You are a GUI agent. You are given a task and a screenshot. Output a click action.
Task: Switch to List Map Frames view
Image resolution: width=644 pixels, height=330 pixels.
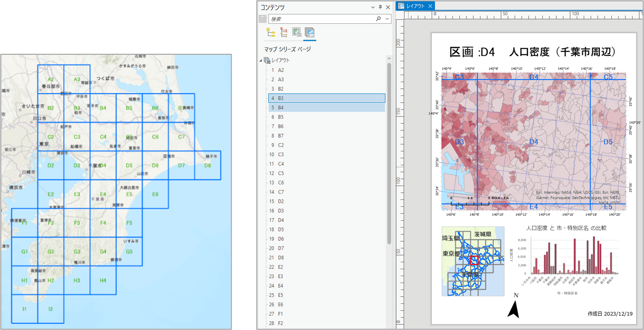[x=296, y=33]
